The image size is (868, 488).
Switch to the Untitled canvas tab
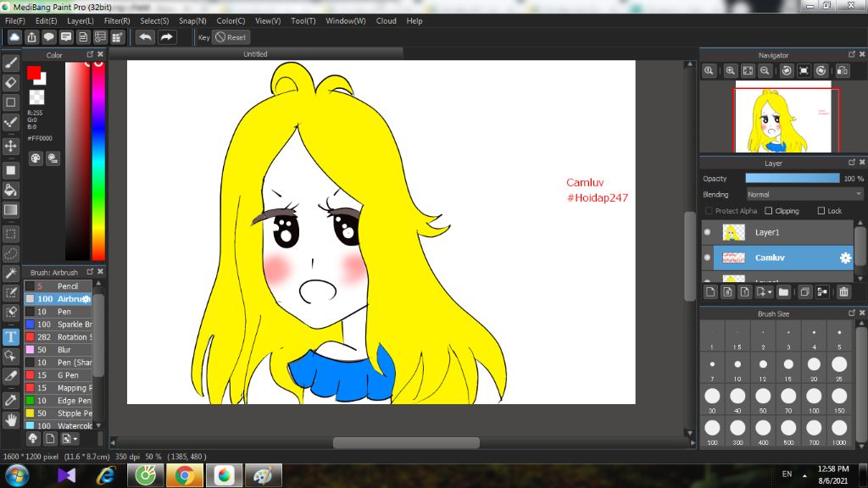click(256, 53)
